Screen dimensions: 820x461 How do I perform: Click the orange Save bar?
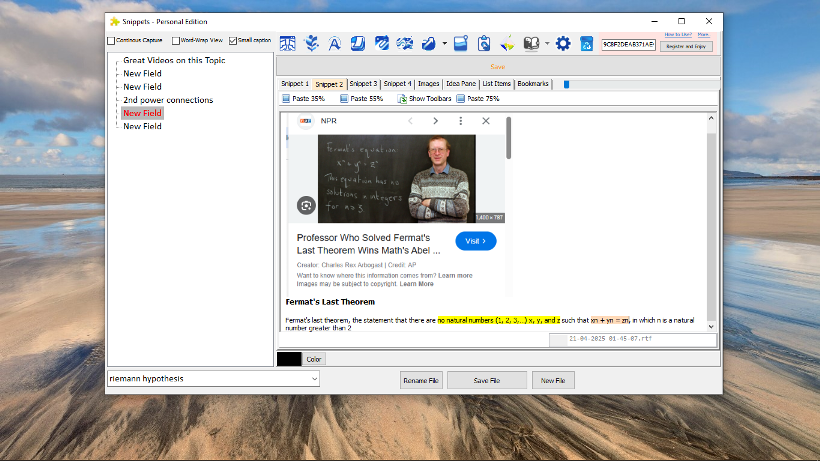(498, 66)
